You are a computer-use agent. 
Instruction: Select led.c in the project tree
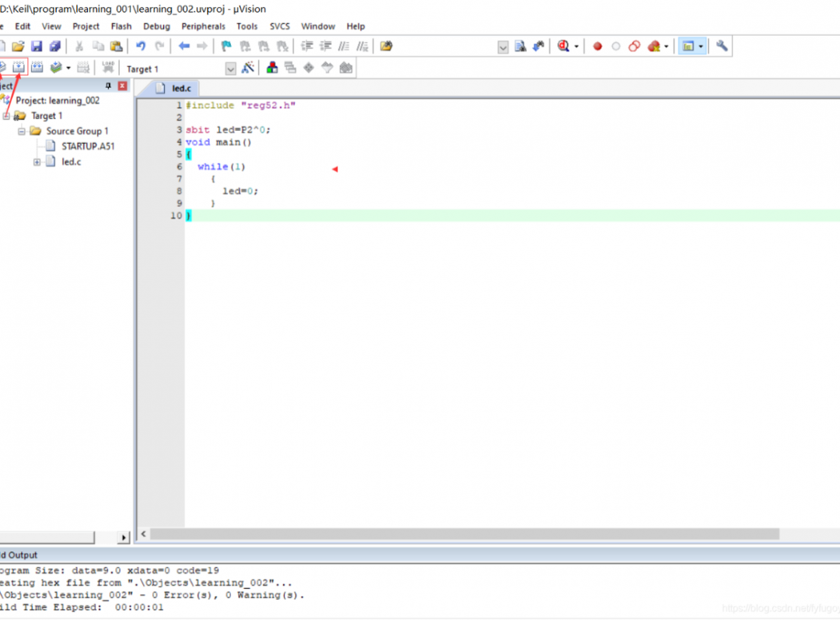(x=72, y=162)
